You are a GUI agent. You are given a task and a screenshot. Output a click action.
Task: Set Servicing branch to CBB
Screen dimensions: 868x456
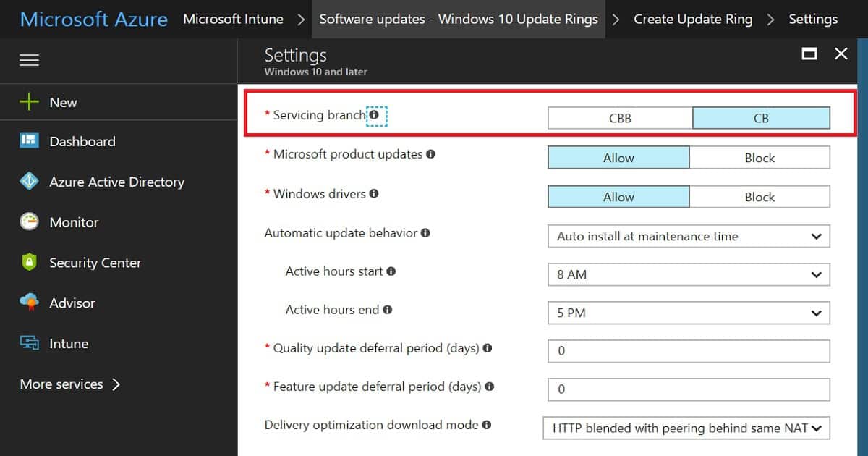[x=620, y=118]
